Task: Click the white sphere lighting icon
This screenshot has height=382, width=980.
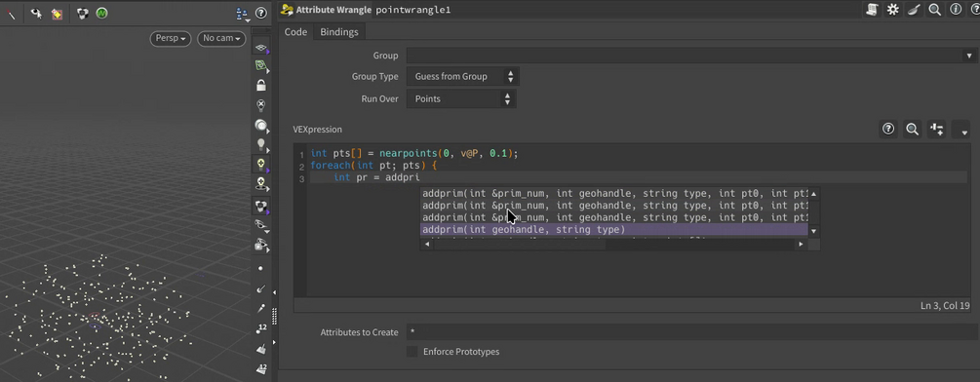Action: 261,126
